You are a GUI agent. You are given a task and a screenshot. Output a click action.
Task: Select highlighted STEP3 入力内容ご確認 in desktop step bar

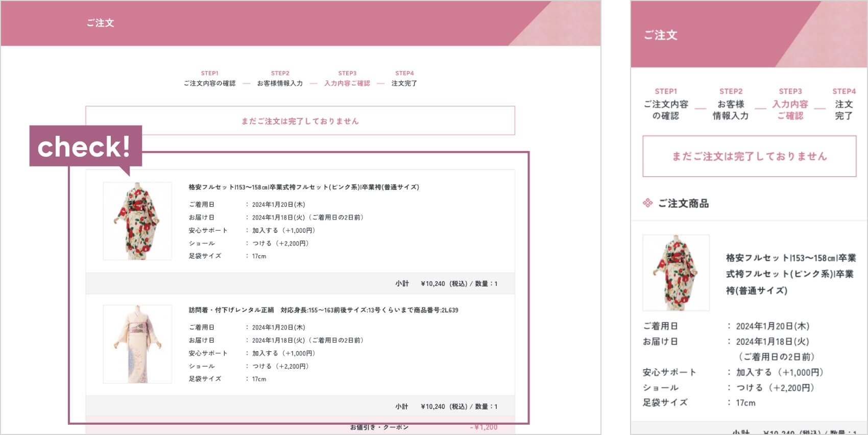tap(347, 79)
